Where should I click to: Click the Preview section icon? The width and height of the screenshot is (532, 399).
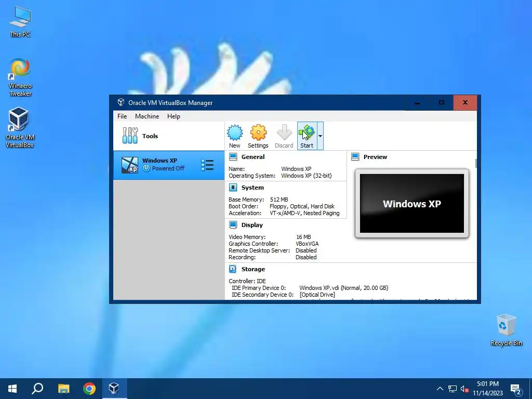point(355,157)
